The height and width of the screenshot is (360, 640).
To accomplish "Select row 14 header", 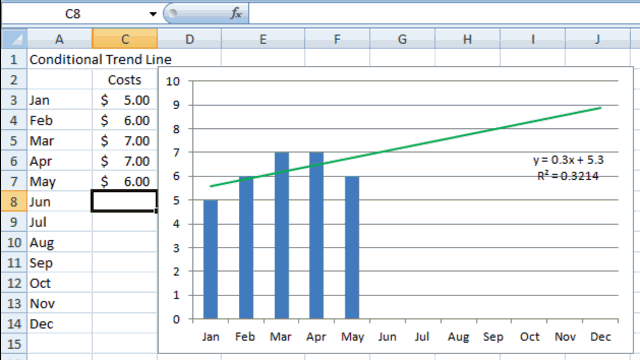I will (x=14, y=324).
